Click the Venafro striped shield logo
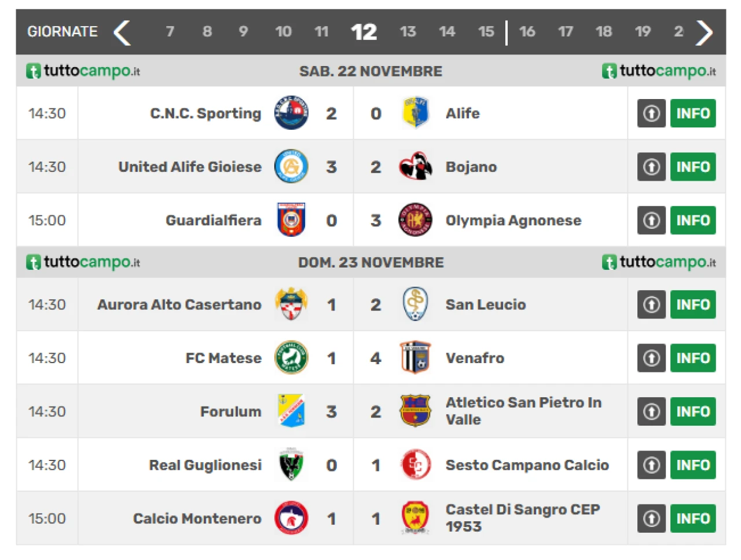Screen dimensions: 741x560 415,358
